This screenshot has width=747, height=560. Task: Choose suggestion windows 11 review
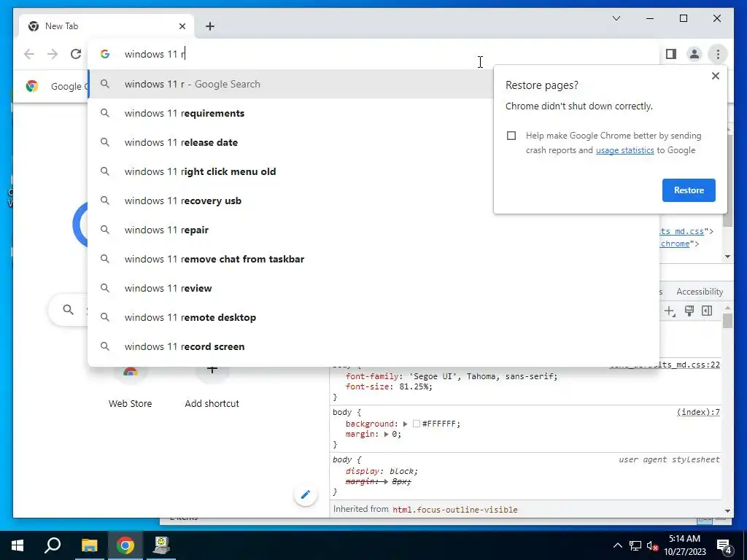click(x=373, y=288)
